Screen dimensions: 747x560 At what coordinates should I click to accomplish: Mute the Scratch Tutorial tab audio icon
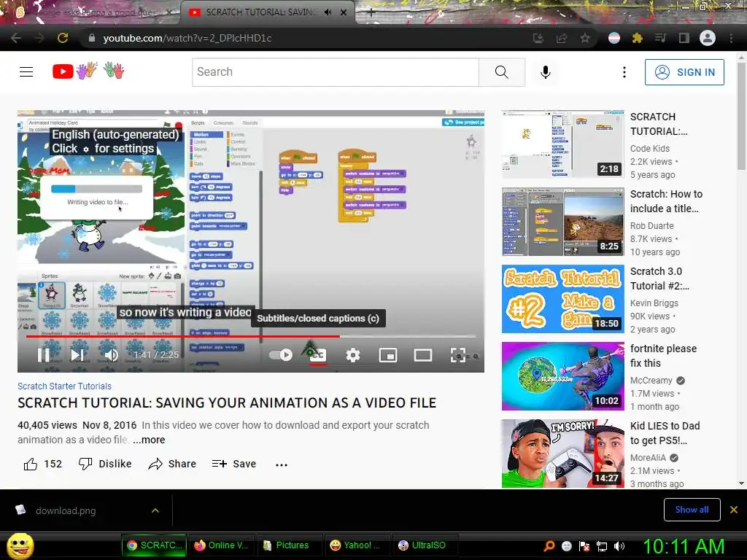pos(328,12)
